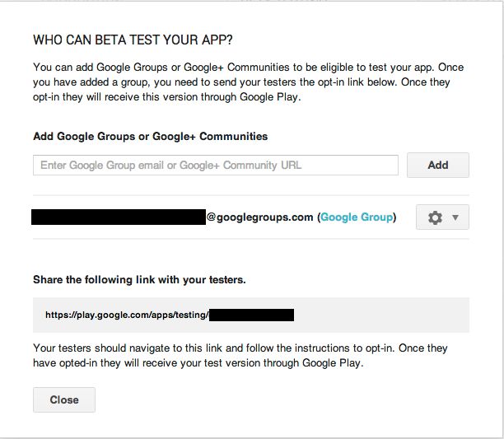Screen dimensions: 504x439
Task: Click the 'WHO CAN BETA TEST YOUR APP?' heading
Action: [x=133, y=40]
